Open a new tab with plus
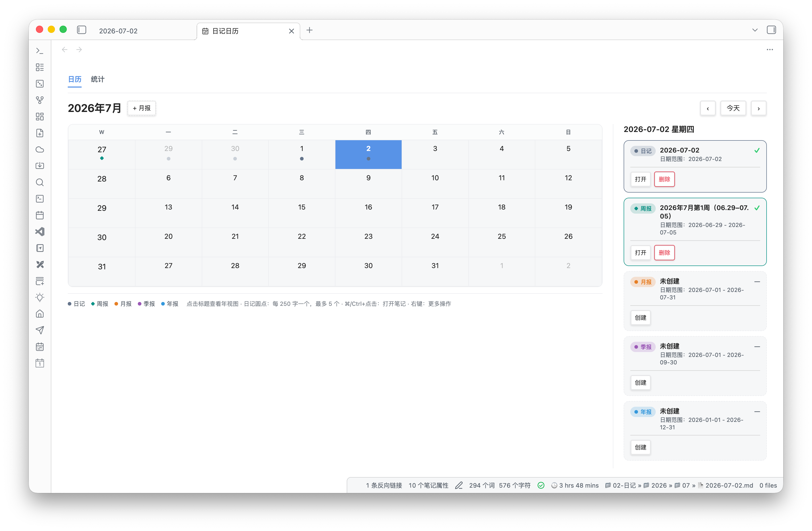Viewport: 812px width, 531px height. [x=310, y=30]
